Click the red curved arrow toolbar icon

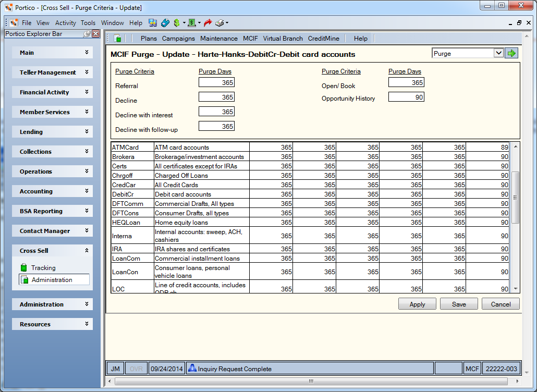(x=208, y=23)
